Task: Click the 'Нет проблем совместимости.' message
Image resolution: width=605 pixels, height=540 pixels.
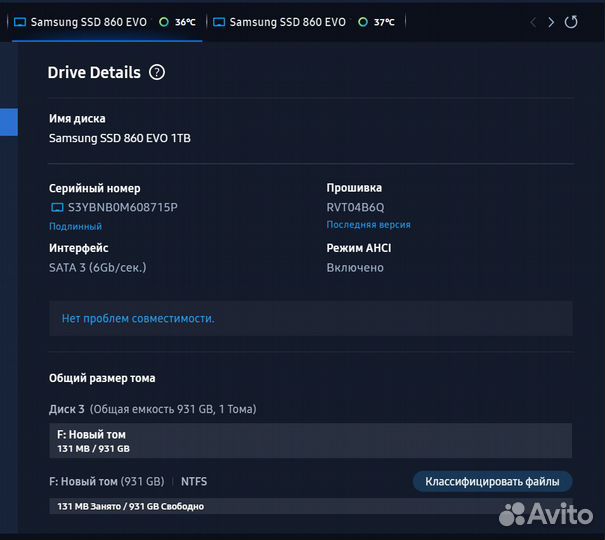Action: (x=138, y=319)
